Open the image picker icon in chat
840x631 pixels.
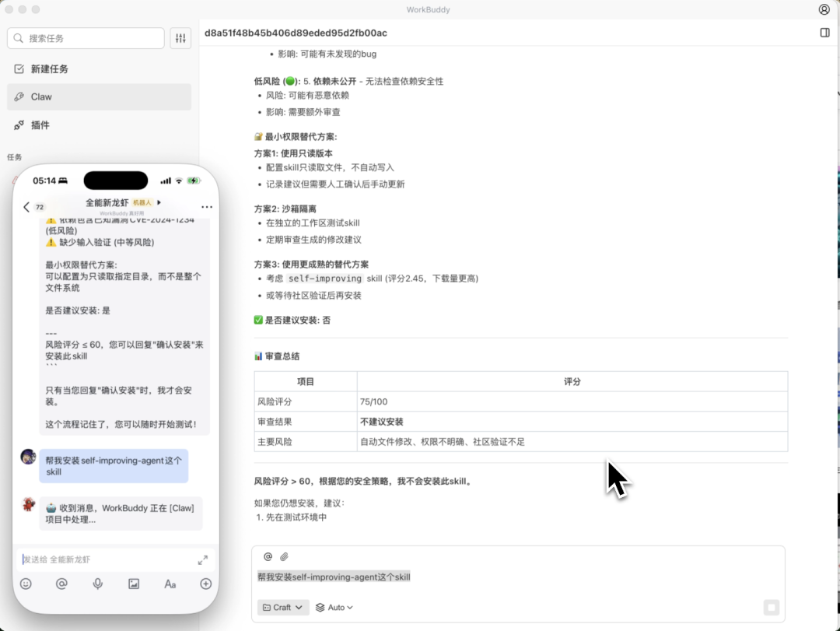134,584
